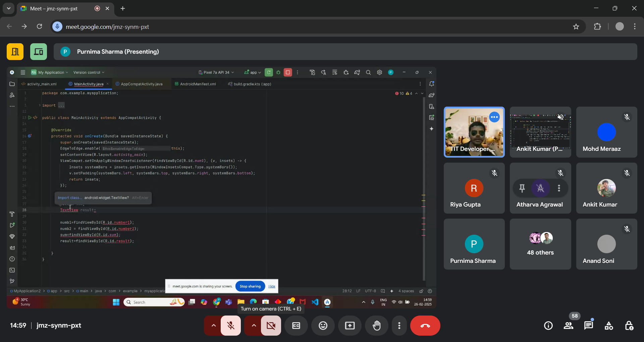The image size is (644, 342).
Task: Open the Logcat panel
Action: pyautogui.click(x=12, y=248)
